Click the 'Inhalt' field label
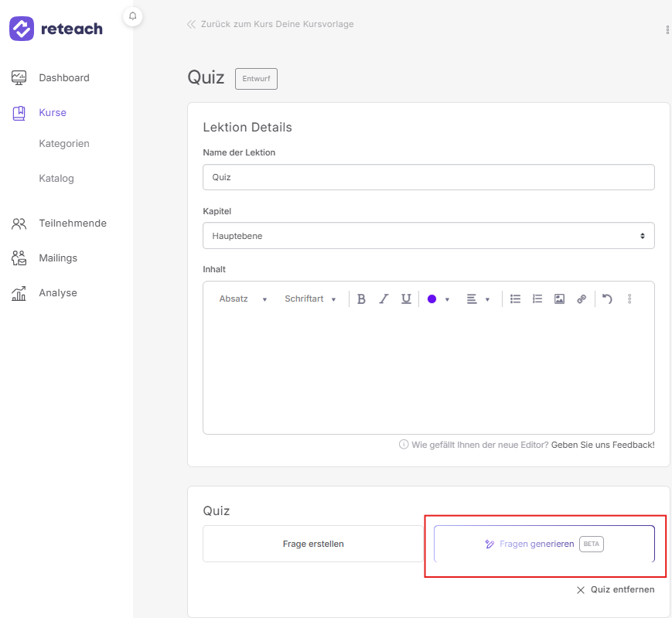The image size is (672, 618). 214,269
